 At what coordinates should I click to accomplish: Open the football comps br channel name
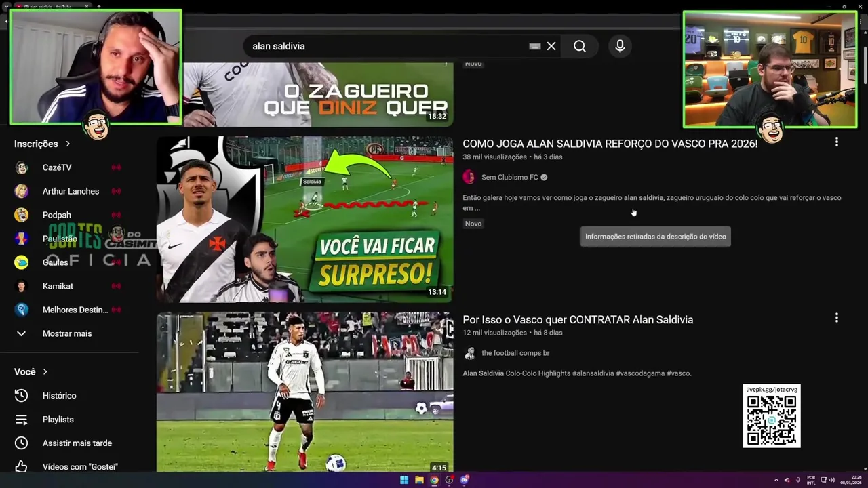[515, 353]
